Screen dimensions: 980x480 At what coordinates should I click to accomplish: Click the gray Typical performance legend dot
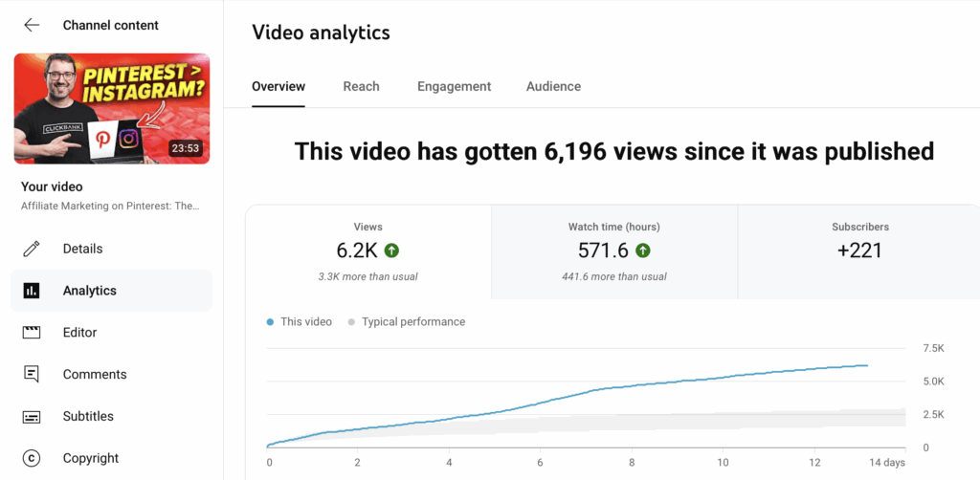351,322
